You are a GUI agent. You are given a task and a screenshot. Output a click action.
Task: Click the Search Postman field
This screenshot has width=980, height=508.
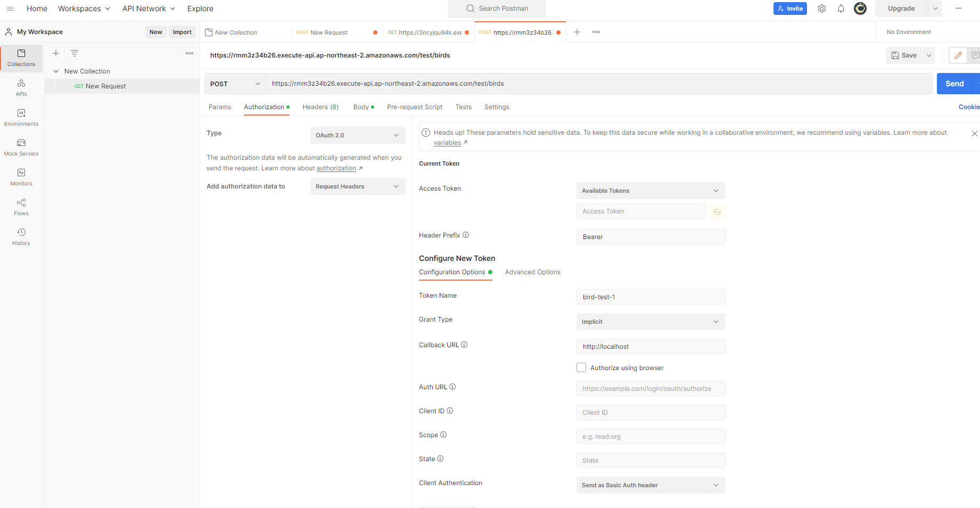pyautogui.click(x=497, y=9)
